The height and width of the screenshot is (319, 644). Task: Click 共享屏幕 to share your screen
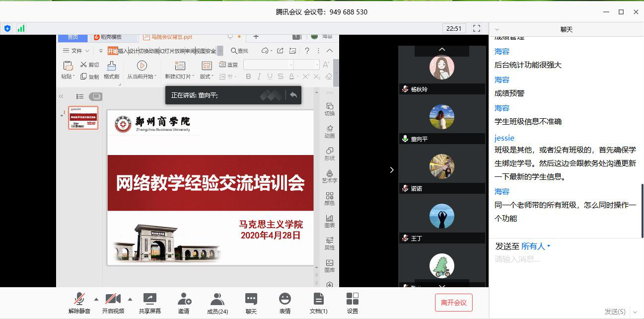(149, 302)
